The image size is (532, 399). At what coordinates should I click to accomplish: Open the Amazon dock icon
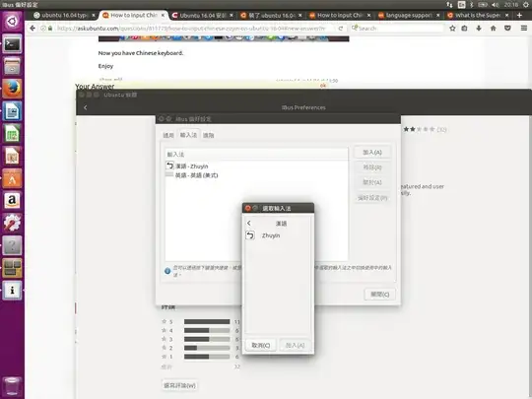point(12,201)
